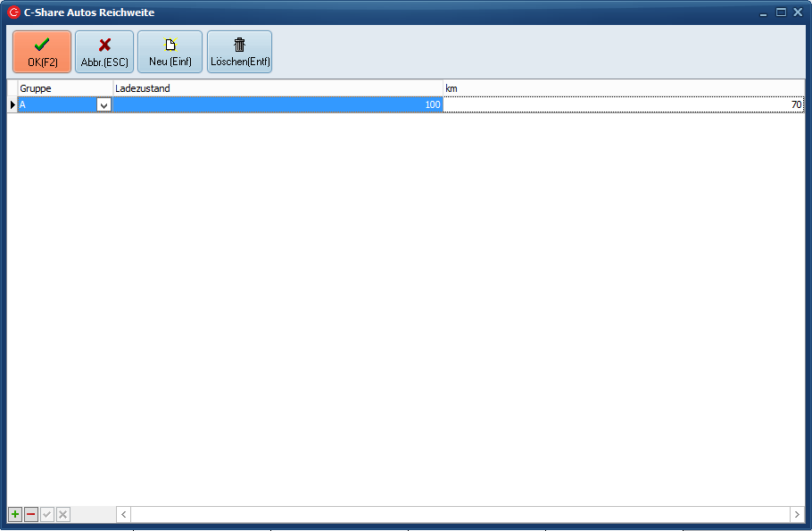This screenshot has height=531, width=812.
Task: Maximize the C-Share Autos Reichweite window
Action: coord(781,12)
